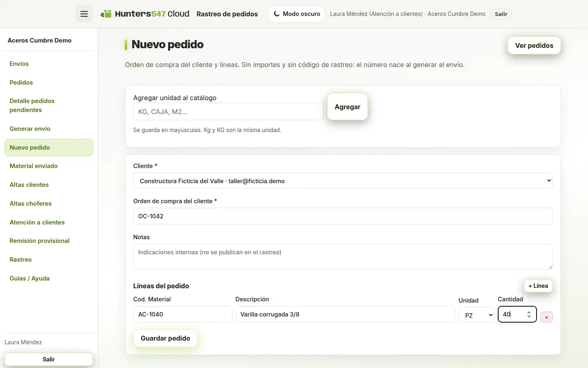Click Agregar to add unit
The height and width of the screenshot is (368, 588).
pyautogui.click(x=347, y=107)
